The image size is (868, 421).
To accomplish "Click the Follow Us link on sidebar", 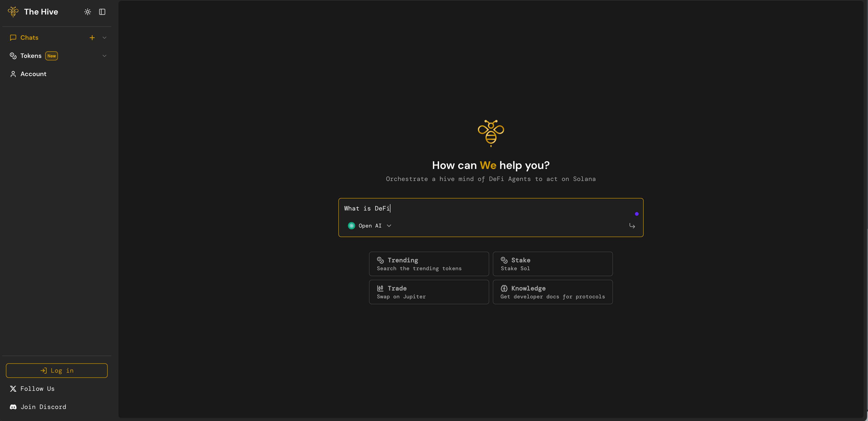I will coord(37,388).
